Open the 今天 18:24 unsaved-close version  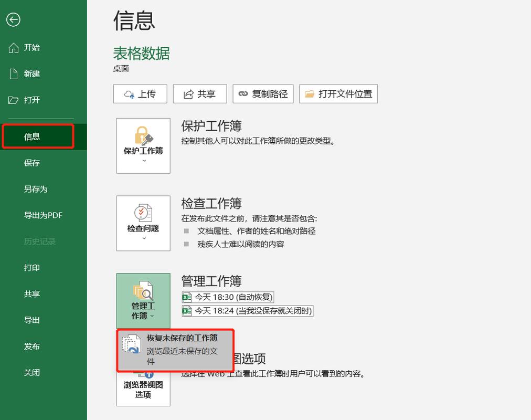pyautogui.click(x=247, y=311)
